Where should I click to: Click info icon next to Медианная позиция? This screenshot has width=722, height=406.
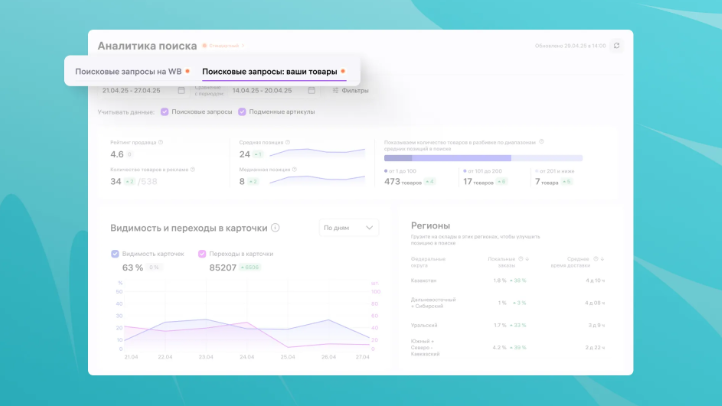coord(294,169)
